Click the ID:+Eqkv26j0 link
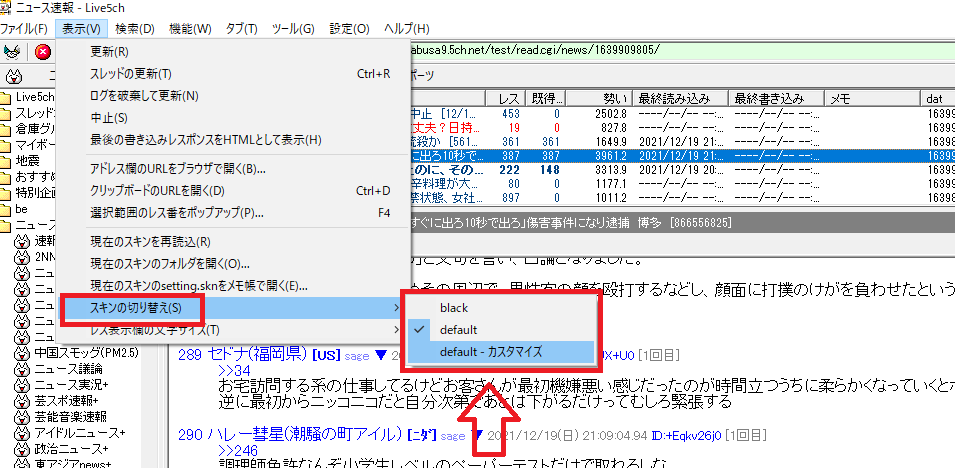 685,435
